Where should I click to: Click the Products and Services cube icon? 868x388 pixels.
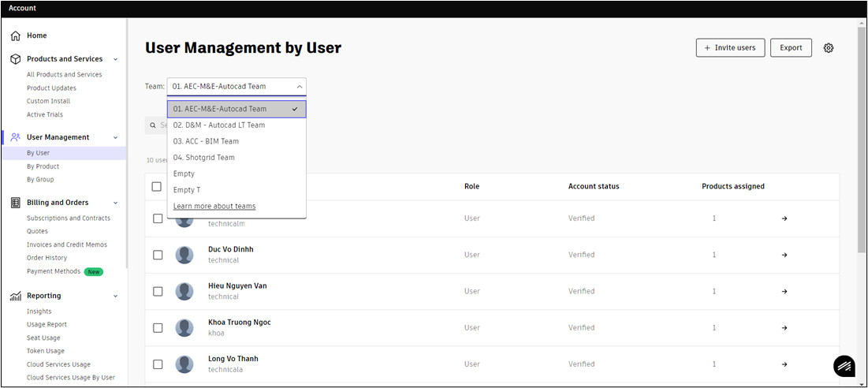(16, 59)
